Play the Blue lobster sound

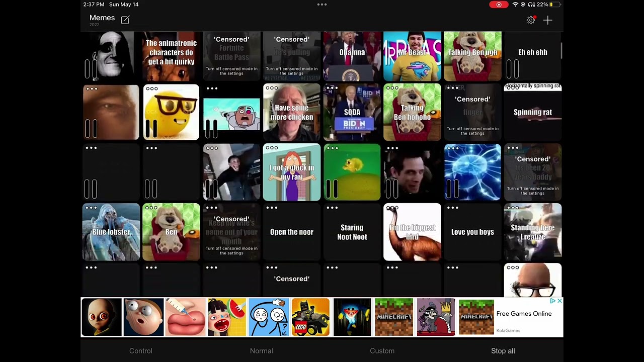click(111, 232)
